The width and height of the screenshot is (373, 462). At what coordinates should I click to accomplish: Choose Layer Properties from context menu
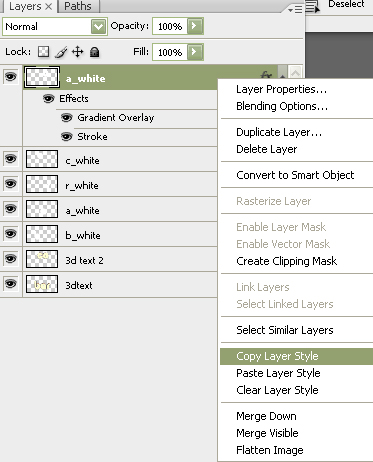pos(281,89)
